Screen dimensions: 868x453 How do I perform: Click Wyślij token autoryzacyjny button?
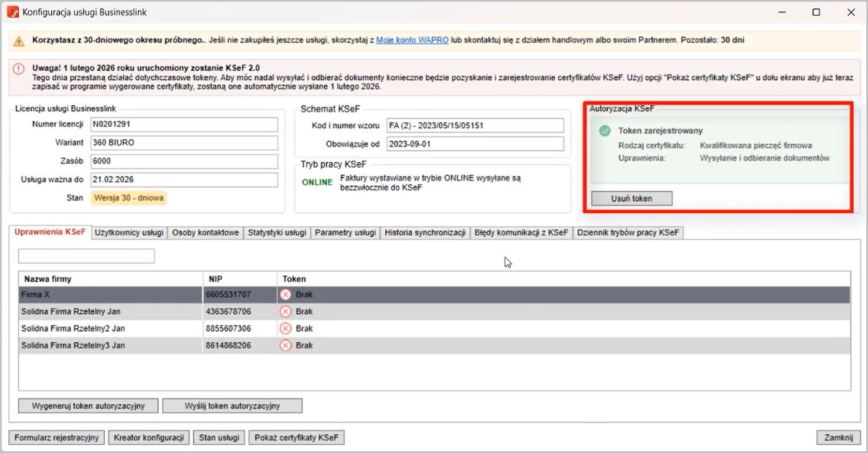232,406
